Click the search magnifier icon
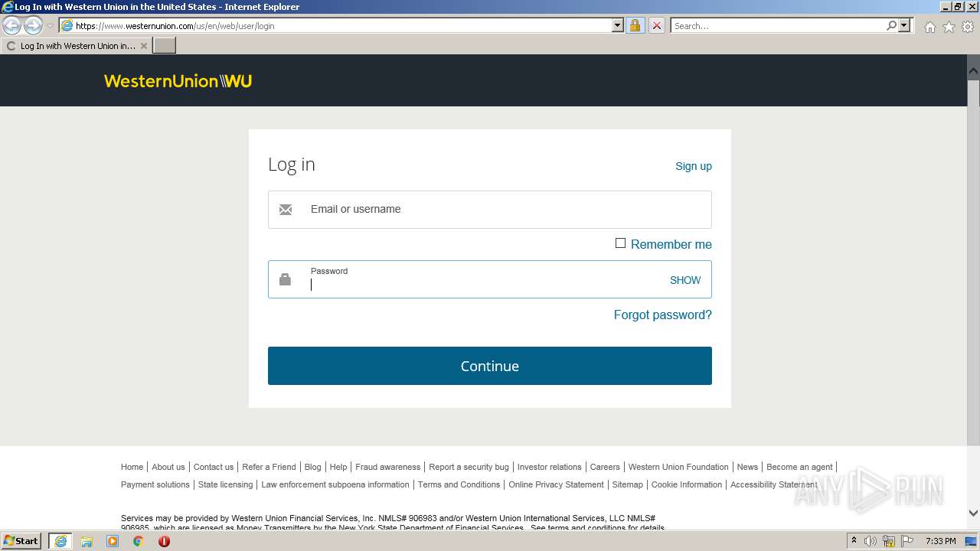 click(x=891, y=25)
